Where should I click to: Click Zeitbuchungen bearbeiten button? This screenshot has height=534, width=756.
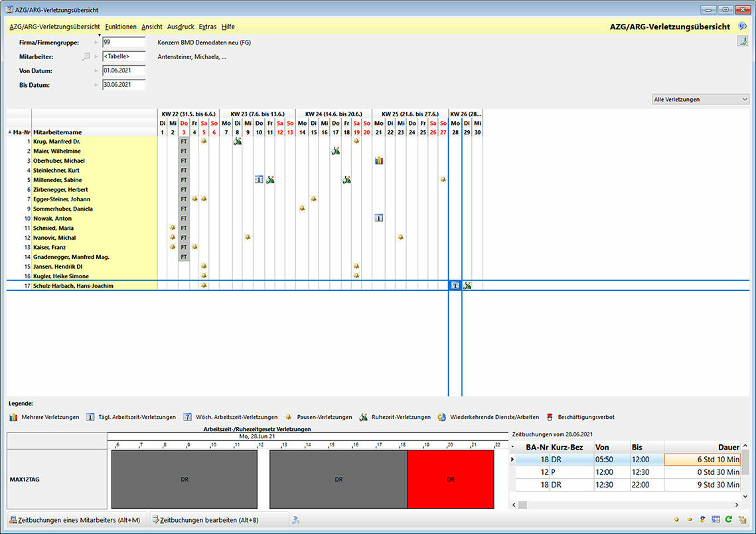[204, 519]
